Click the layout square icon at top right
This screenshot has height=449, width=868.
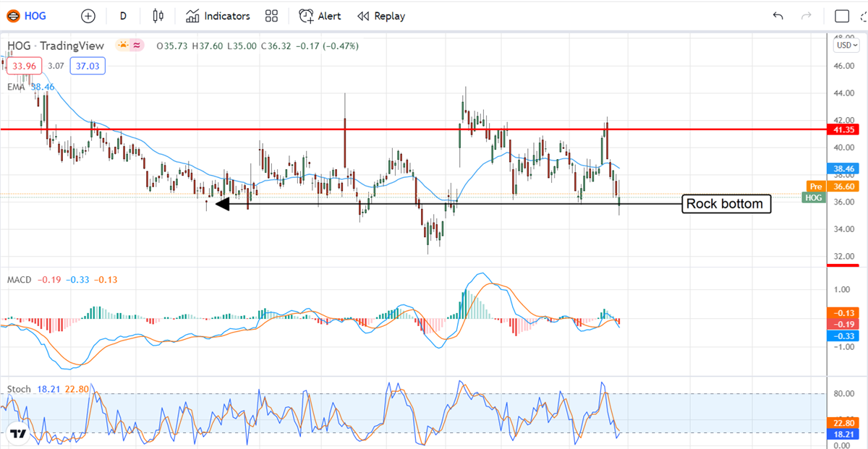coord(841,16)
